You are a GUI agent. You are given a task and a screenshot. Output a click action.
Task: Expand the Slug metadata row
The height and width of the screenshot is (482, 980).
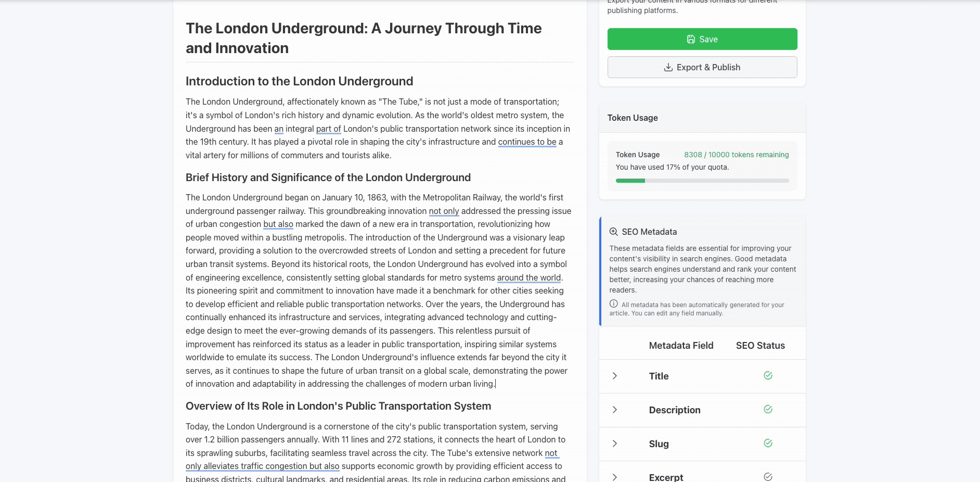pyautogui.click(x=614, y=443)
